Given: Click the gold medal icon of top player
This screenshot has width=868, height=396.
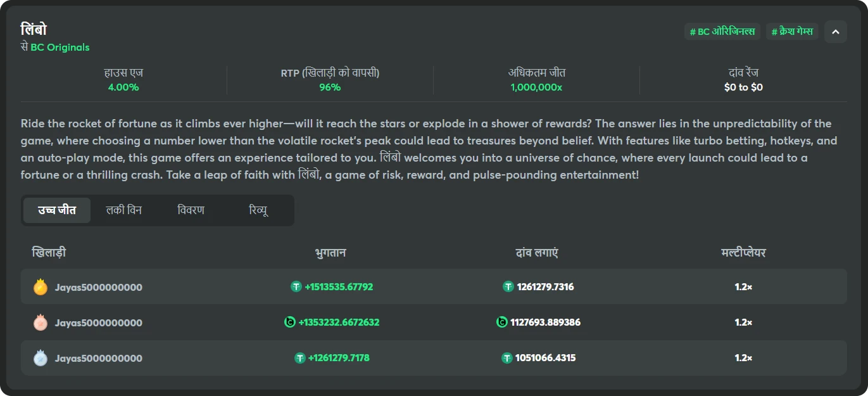Looking at the screenshot, I should coord(41,287).
